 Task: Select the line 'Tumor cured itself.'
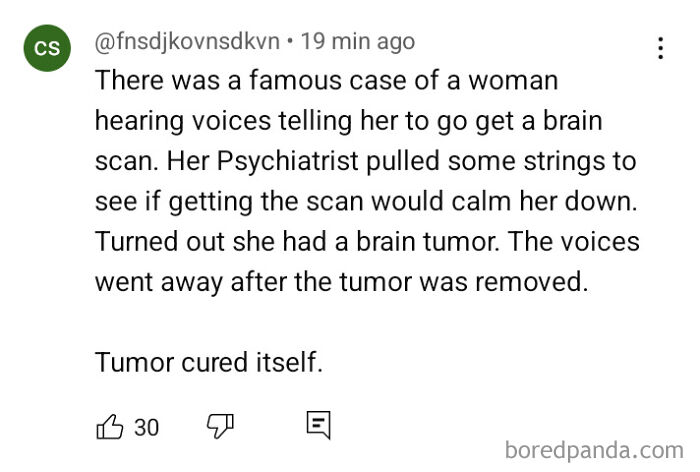[208, 362]
